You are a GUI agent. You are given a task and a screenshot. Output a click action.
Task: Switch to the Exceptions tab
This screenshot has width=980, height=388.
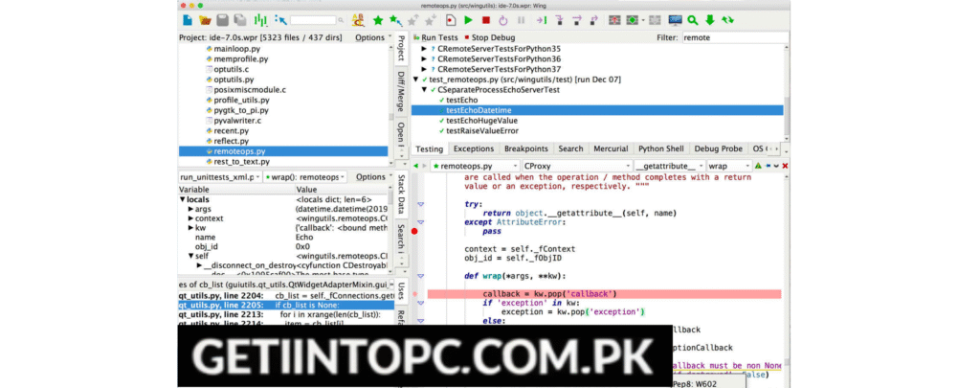coord(474,148)
